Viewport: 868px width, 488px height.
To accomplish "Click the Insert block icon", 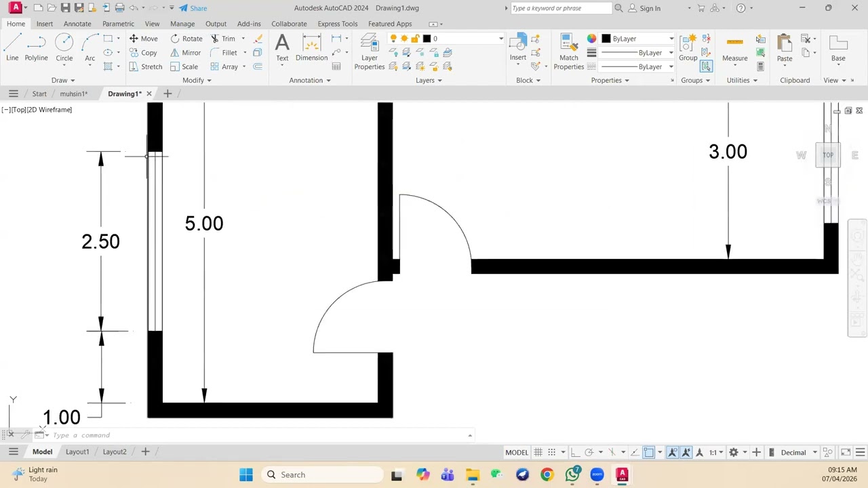I will [518, 47].
